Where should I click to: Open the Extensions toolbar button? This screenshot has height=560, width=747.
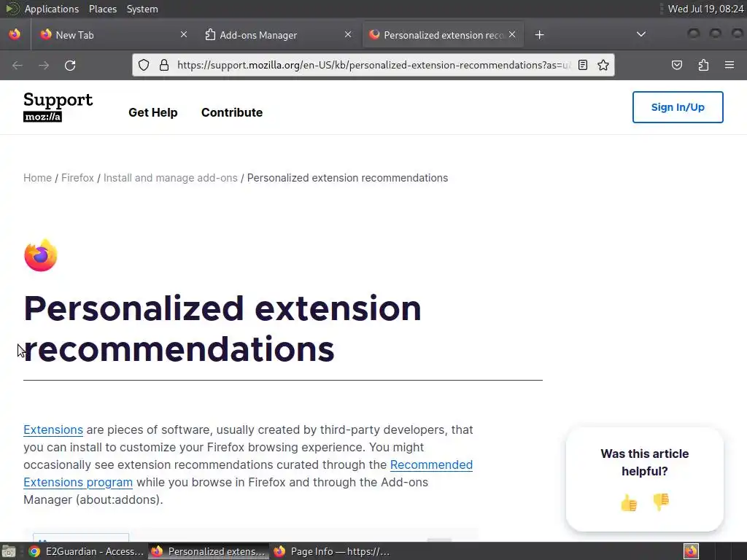[704, 65]
